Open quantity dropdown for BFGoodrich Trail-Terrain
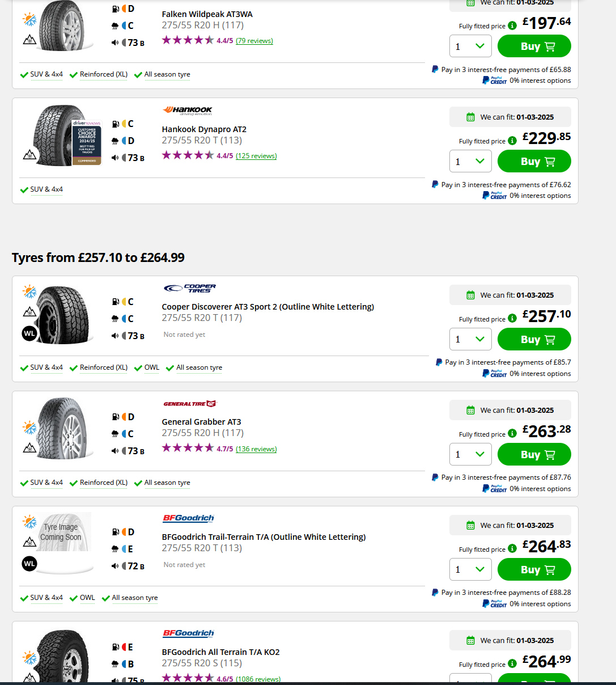This screenshot has width=616, height=685. pos(470,569)
